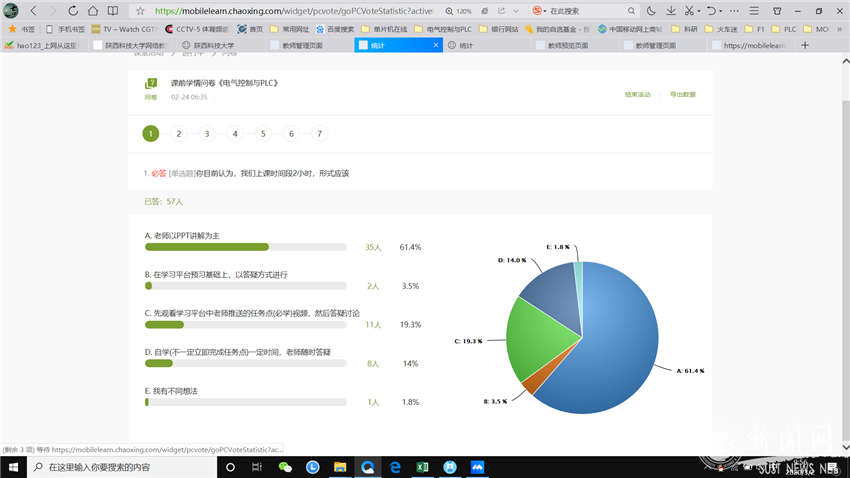Click the Windows Start button
Screen dimensions: 850x478
(13, 467)
